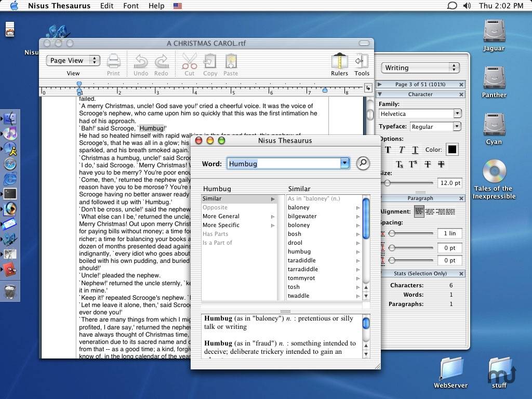The image size is (532, 399).
Task: Launch Safari from the Dock
Action: point(10,164)
